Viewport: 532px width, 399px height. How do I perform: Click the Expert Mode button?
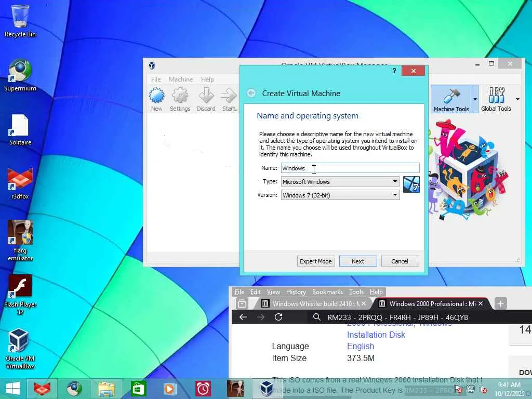[x=315, y=261]
